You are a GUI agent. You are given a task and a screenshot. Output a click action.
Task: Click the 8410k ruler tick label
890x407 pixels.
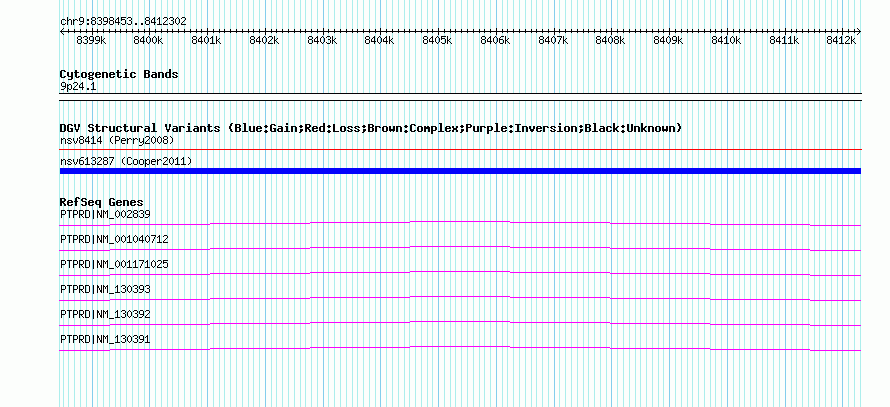tap(726, 40)
